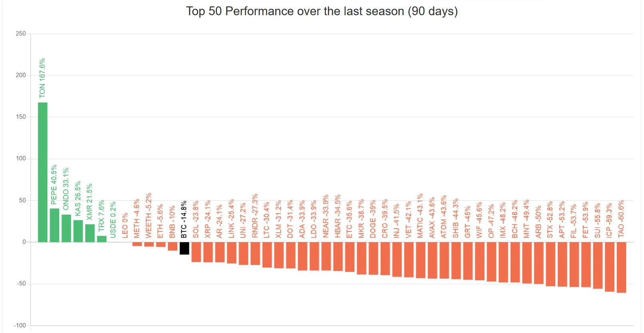Screen dimensions: 644x333
Task: Click the TON 167.6% label
Action: click(42, 78)
